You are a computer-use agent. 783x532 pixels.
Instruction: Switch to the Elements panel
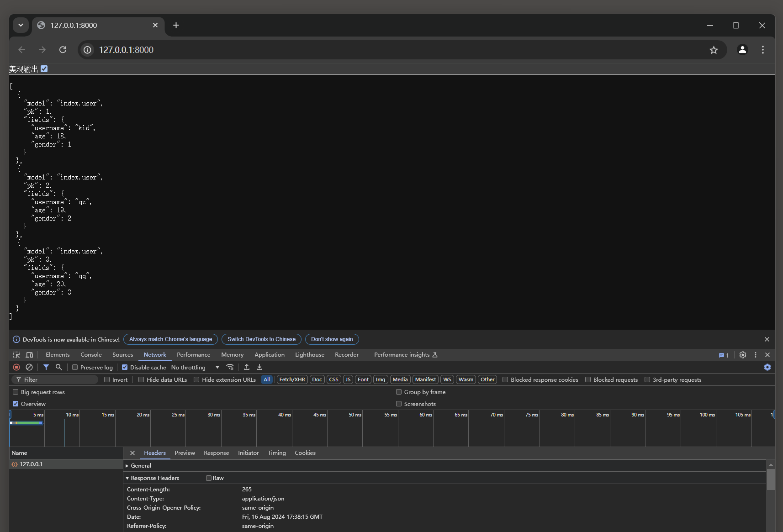pyautogui.click(x=58, y=355)
